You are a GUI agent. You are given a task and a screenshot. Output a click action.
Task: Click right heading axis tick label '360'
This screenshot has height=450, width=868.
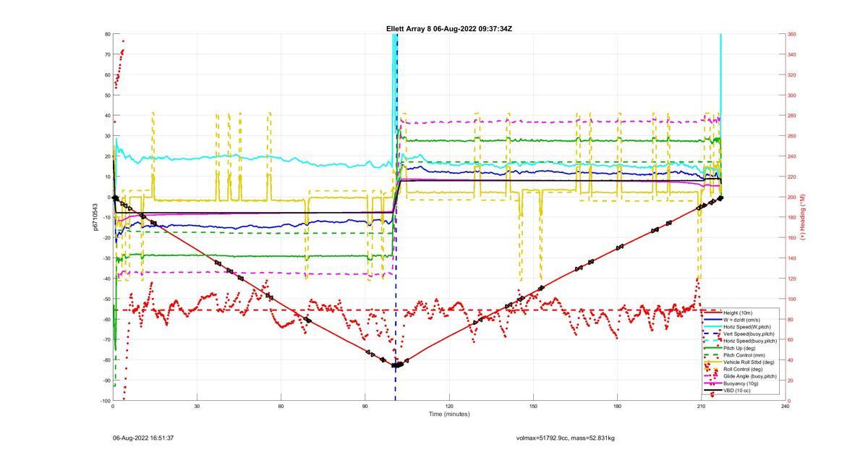792,35
